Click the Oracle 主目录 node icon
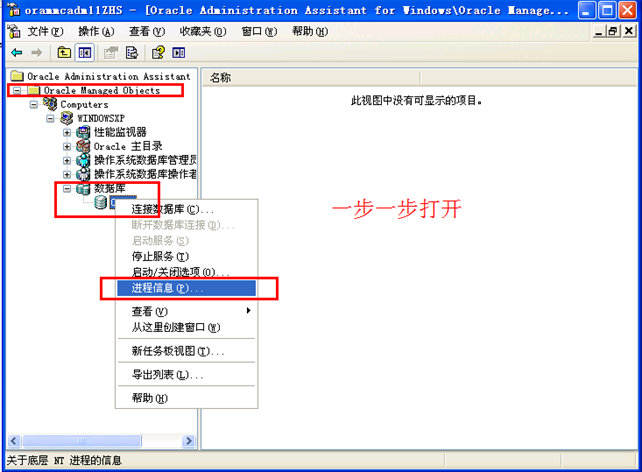Image resolution: width=642 pixels, height=472 pixels. (83, 146)
